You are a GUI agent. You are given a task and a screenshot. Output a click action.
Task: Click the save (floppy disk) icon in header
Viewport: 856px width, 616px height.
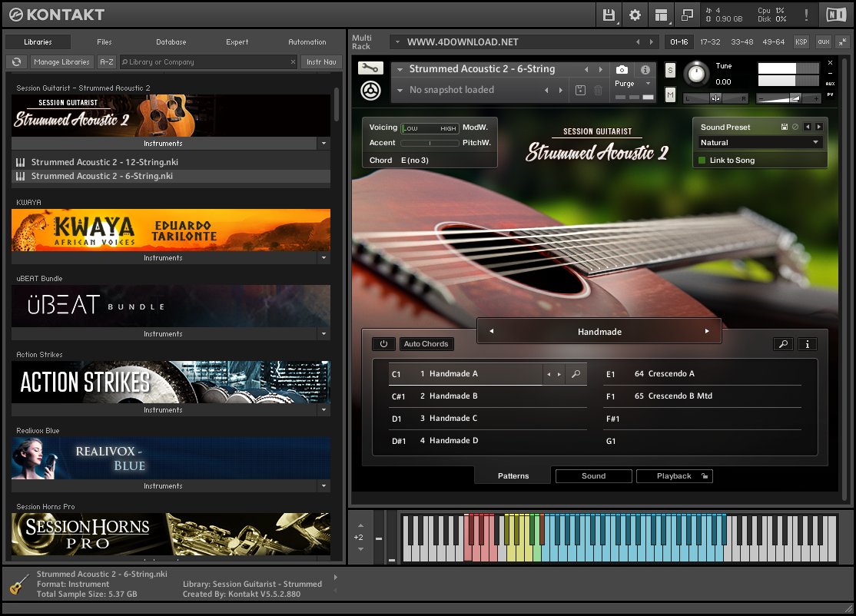pyautogui.click(x=609, y=15)
